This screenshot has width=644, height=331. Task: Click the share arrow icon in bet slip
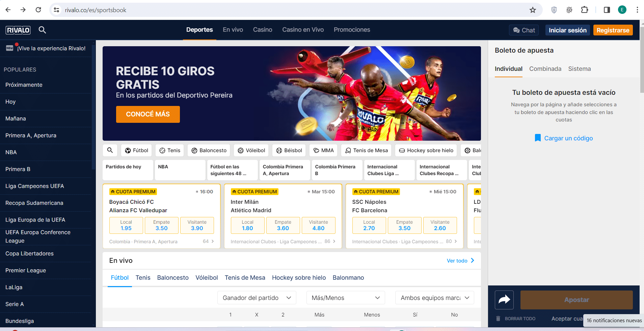click(x=504, y=300)
